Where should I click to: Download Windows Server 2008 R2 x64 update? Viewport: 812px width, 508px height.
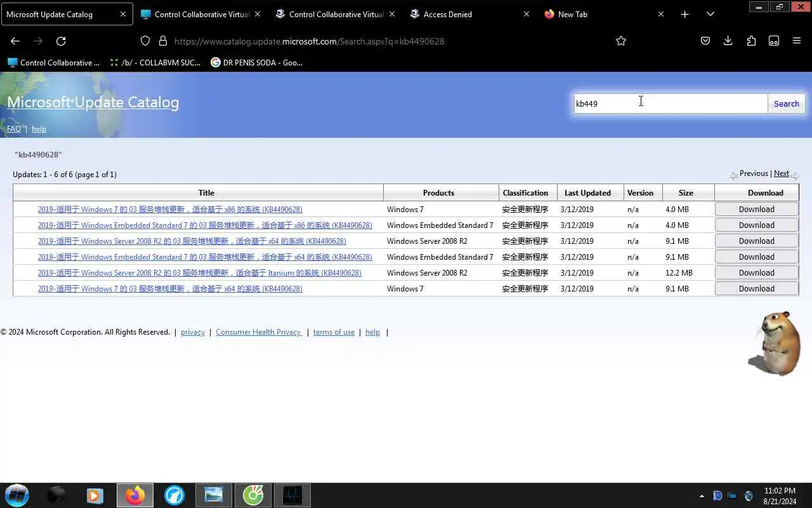pos(756,241)
